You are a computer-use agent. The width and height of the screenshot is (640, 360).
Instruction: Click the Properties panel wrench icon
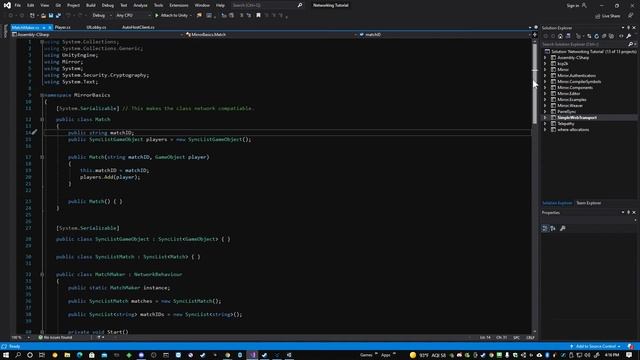(x=562, y=229)
